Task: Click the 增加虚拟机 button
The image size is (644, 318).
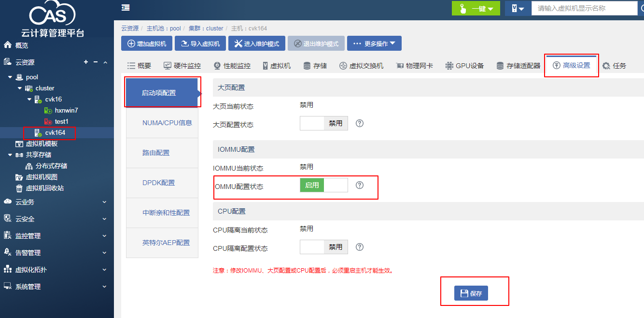Action: [x=147, y=43]
